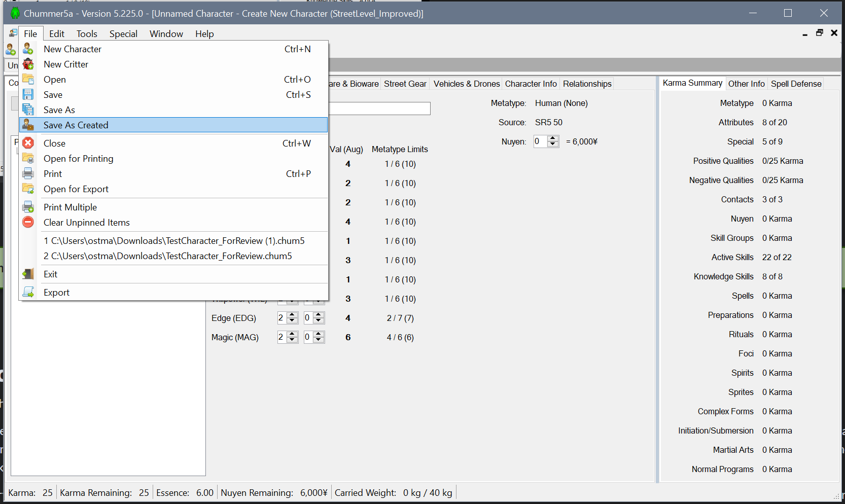The width and height of the screenshot is (845, 504).
Task: Select the Open menu entry
Action: click(173, 79)
